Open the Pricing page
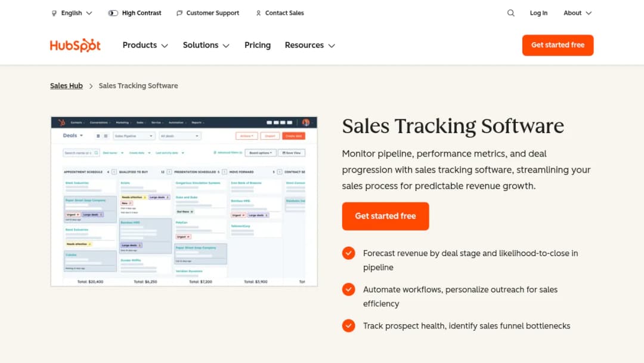 pyautogui.click(x=258, y=45)
